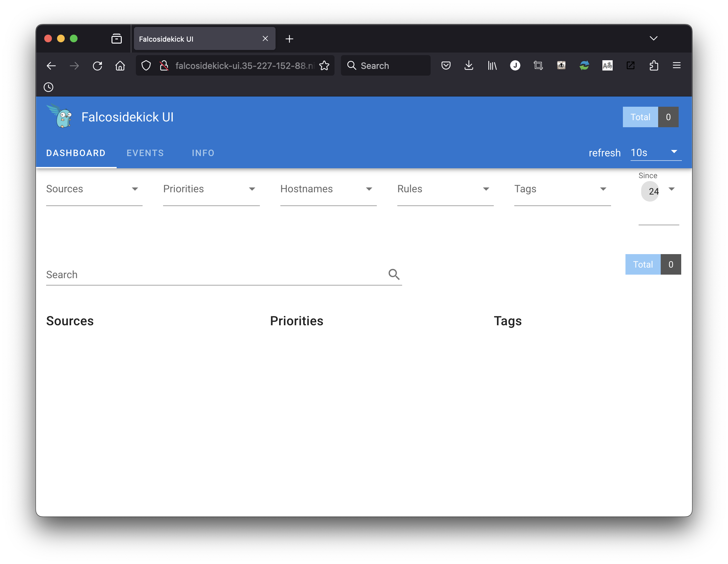
Task: Click the browser forward arrow
Action: tap(74, 66)
